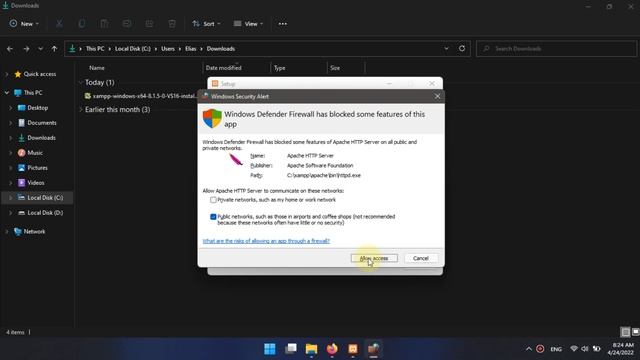This screenshot has height=360, width=640.
Task: Select the xampp-windows-x64 installer file
Action: 140,96
